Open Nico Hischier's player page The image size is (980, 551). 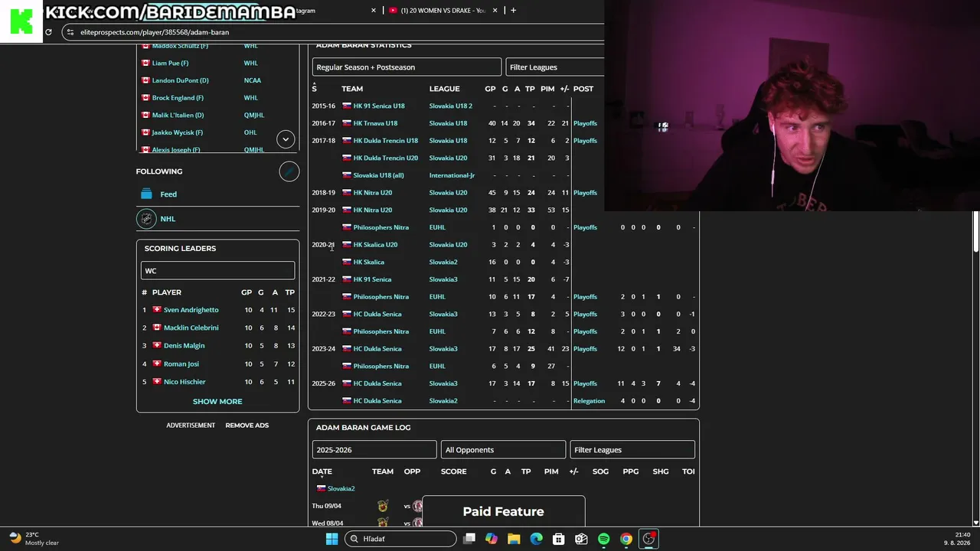coord(185,382)
